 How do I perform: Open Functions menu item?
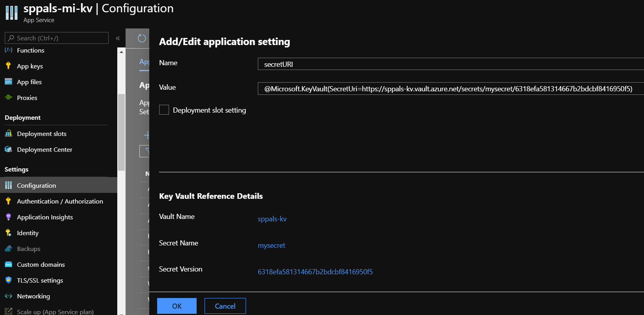click(x=30, y=50)
